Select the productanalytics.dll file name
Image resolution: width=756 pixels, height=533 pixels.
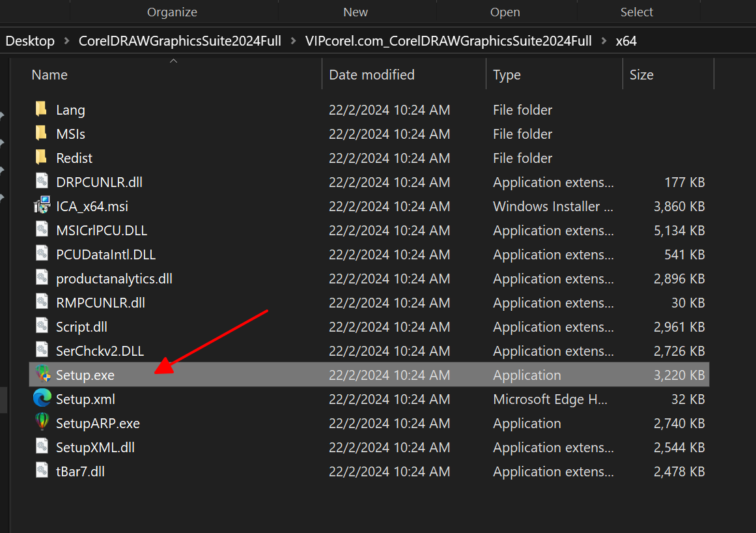coord(114,279)
